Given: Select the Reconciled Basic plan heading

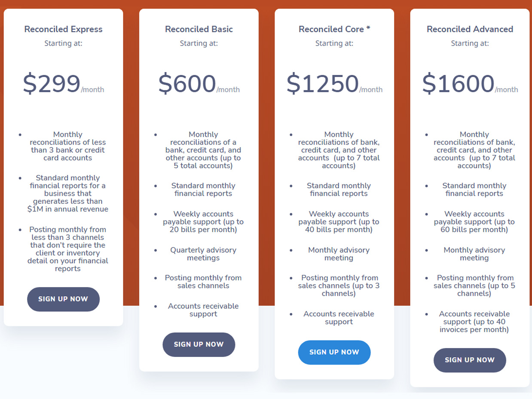Looking at the screenshot, I should pyautogui.click(x=199, y=29).
